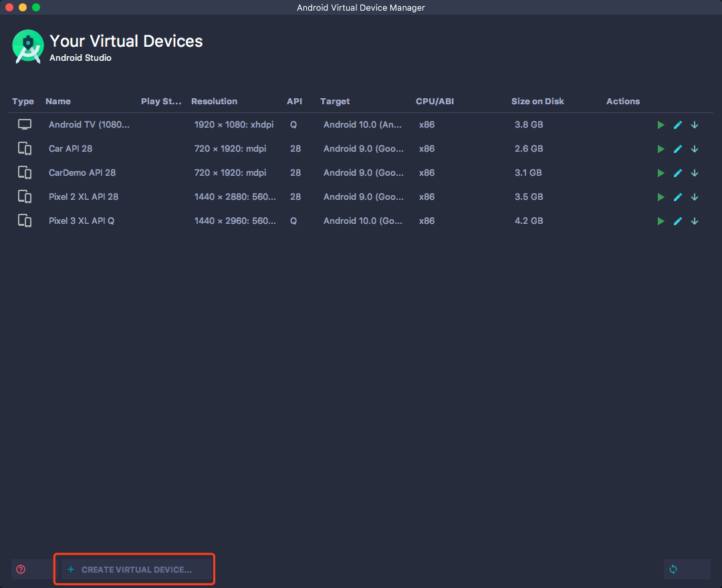Show more actions for Pixel 2 XL API 28

[695, 197]
